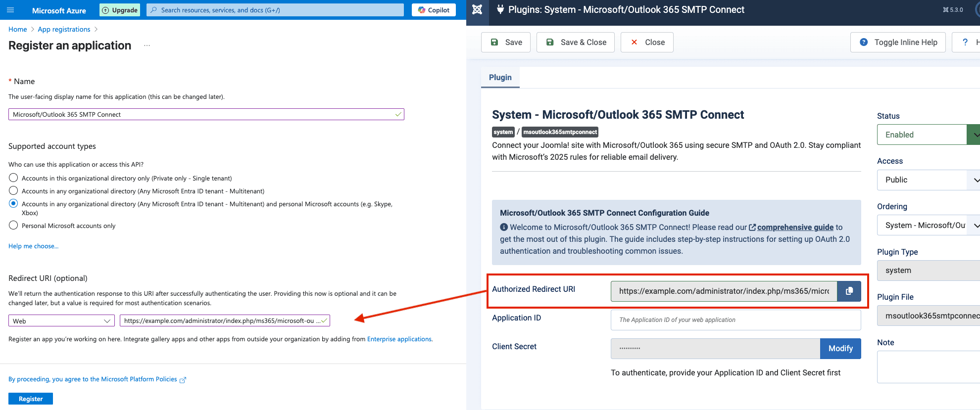Click the Application ID input field
The image size is (980, 410).
[x=735, y=320]
